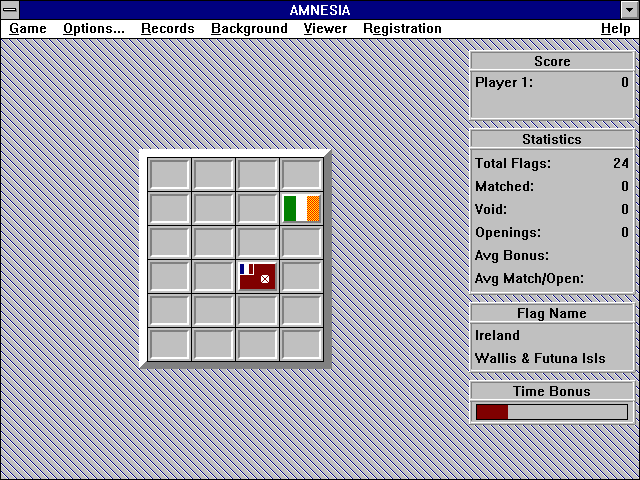The width and height of the screenshot is (640, 480).
Task: Open the Background menu
Action: pyautogui.click(x=249, y=29)
